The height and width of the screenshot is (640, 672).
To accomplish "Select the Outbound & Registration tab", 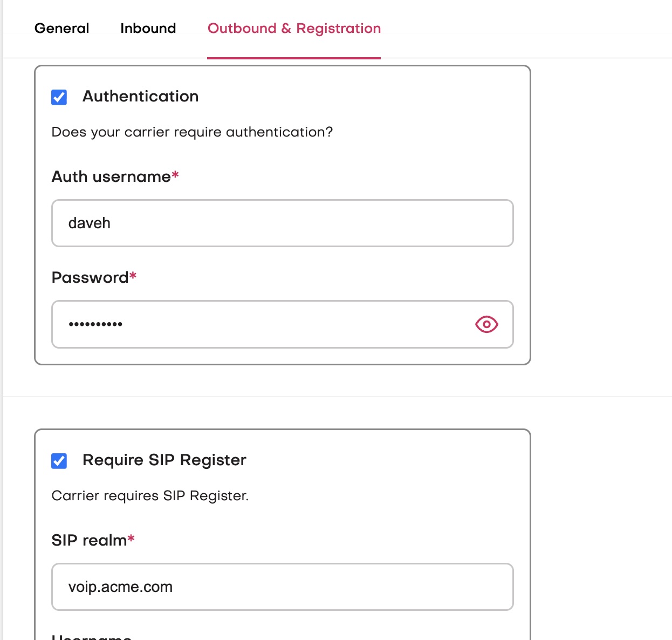I will pos(294,28).
